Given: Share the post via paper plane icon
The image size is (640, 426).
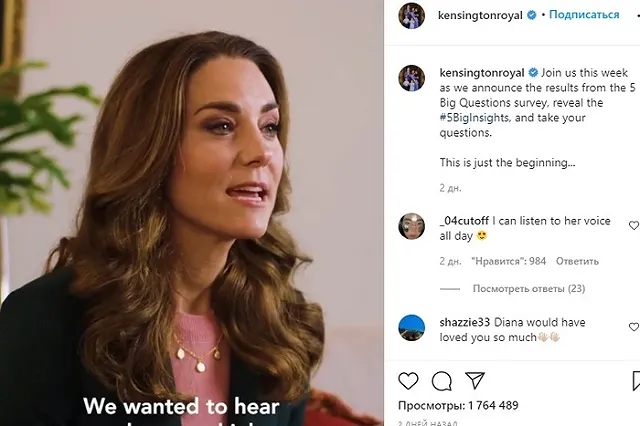Looking at the screenshot, I should [x=475, y=380].
